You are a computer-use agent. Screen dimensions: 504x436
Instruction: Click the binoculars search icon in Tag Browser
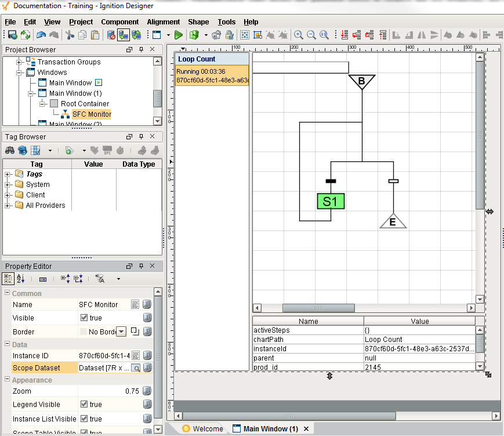10,150
